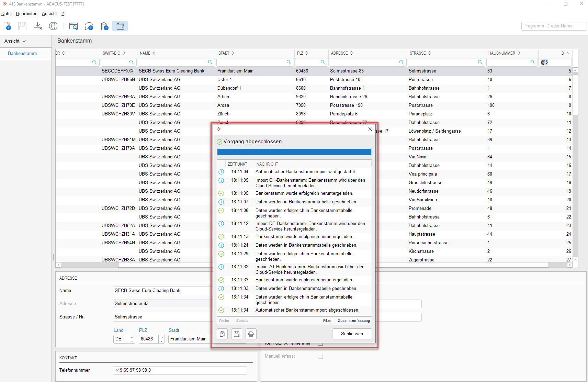
Task: Save the import log from dialog
Action: point(237,334)
